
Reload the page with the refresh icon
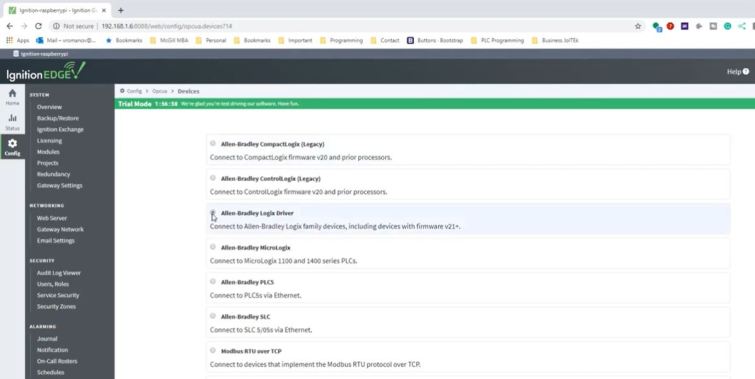(x=39, y=26)
